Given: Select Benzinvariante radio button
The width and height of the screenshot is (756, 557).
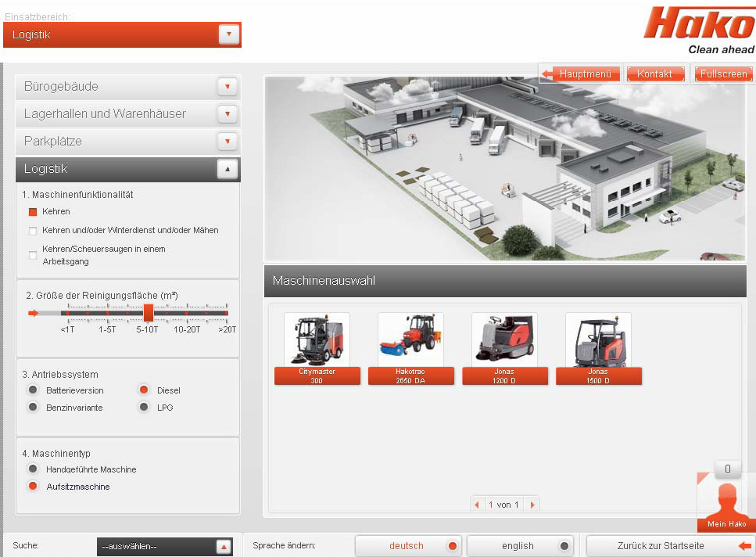Looking at the screenshot, I should coord(33,407).
